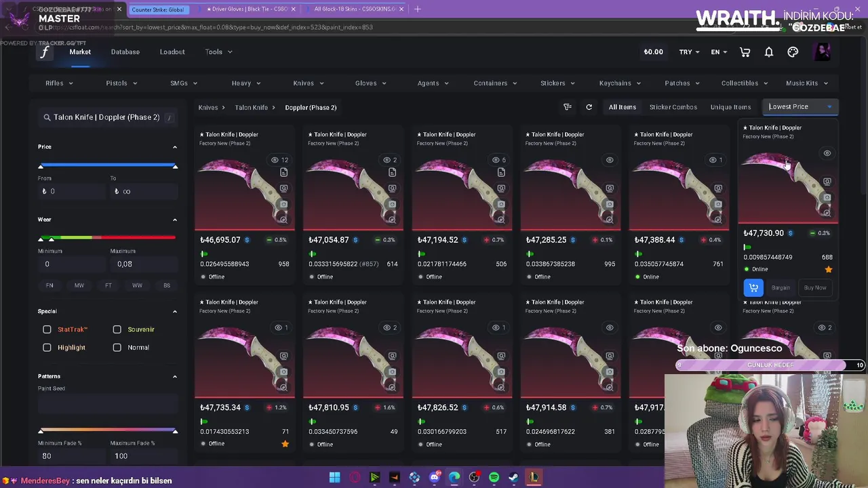Open Opera GX from the taskbar
This screenshot has height=488, width=868.
tap(355, 478)
